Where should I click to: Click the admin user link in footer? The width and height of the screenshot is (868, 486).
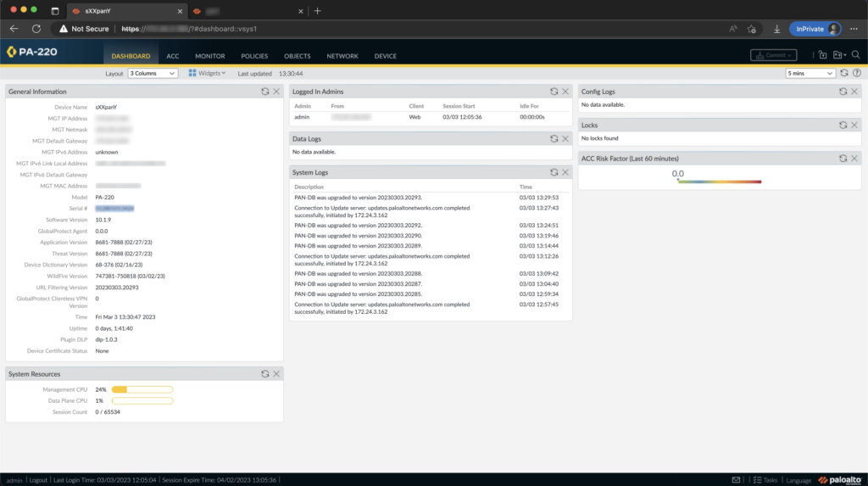tap(14, 480)
